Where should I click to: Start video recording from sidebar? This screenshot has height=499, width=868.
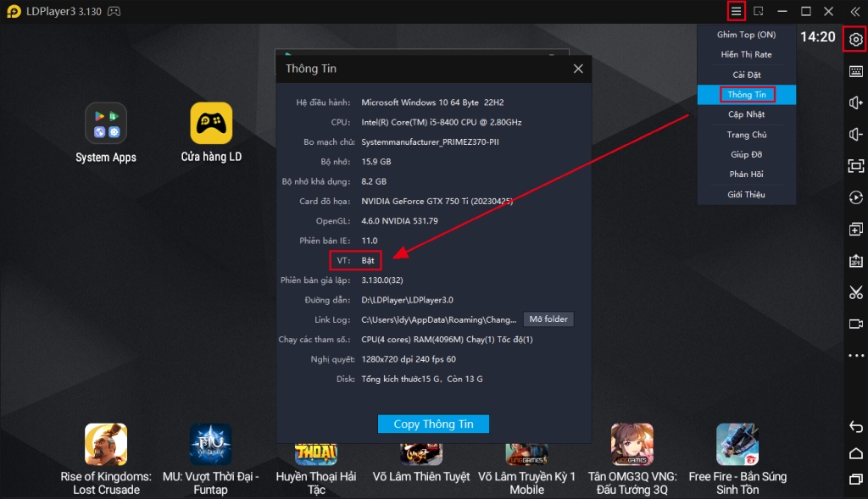(856, 324)
